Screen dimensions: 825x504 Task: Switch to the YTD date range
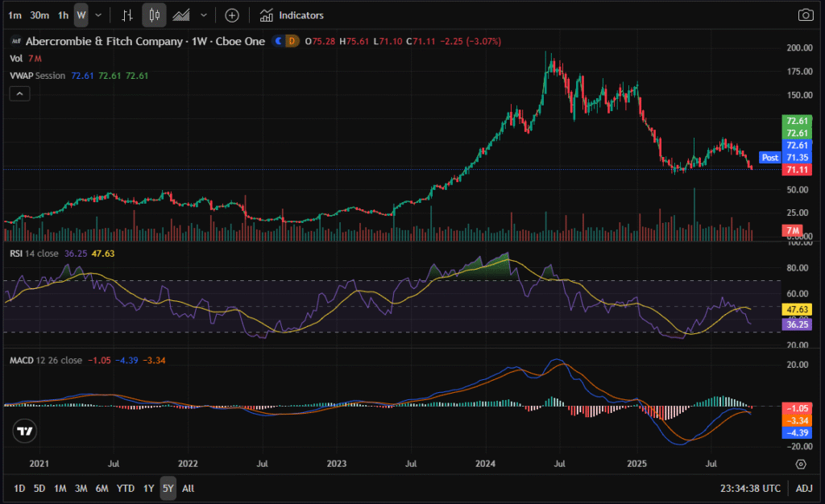tap(126, 488)
